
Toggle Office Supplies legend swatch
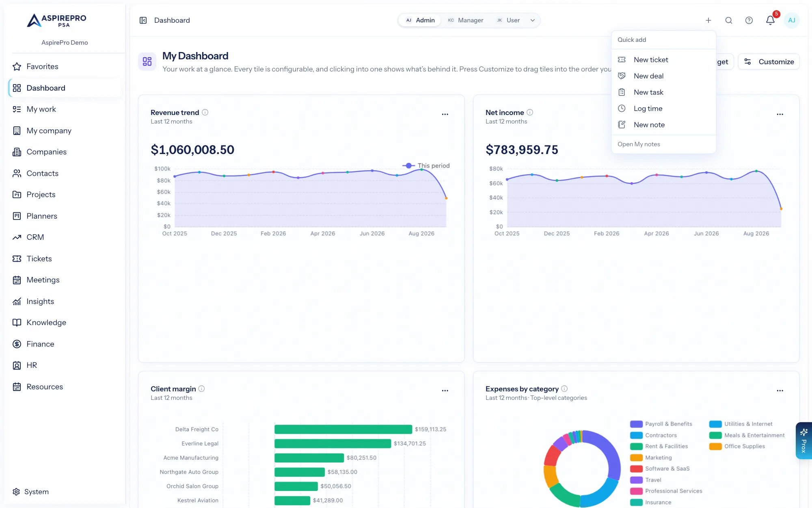tap(715, 446)
